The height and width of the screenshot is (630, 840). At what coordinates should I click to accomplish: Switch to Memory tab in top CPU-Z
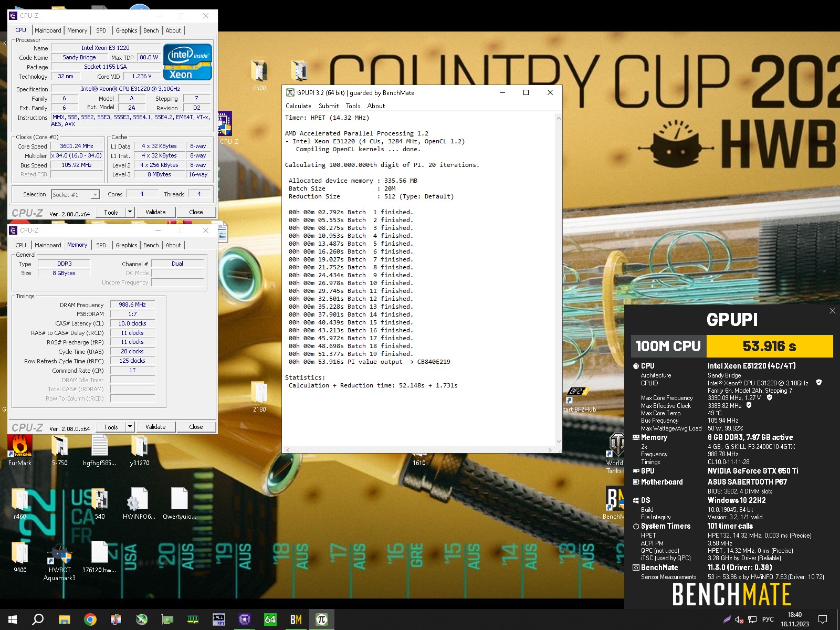click(77, 30)
